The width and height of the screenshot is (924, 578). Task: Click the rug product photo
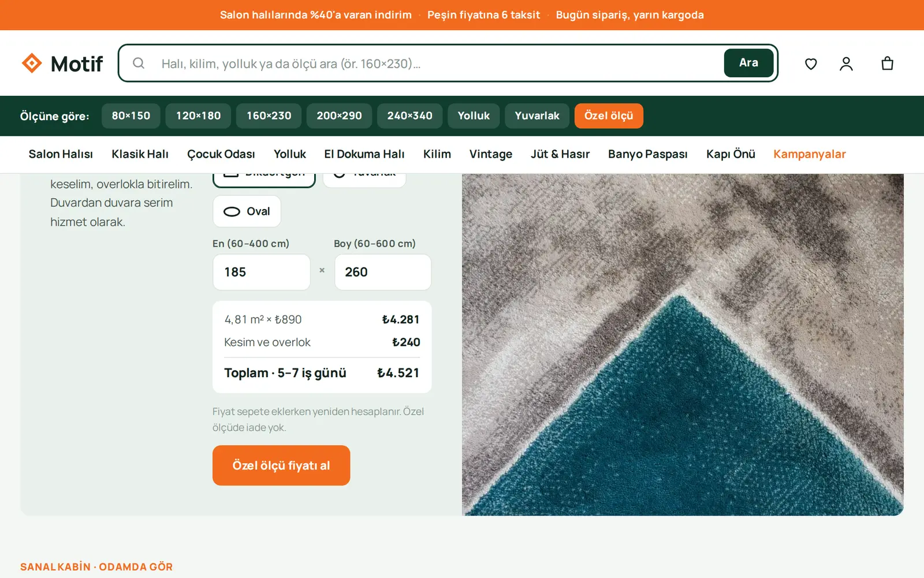click(683, 345)
